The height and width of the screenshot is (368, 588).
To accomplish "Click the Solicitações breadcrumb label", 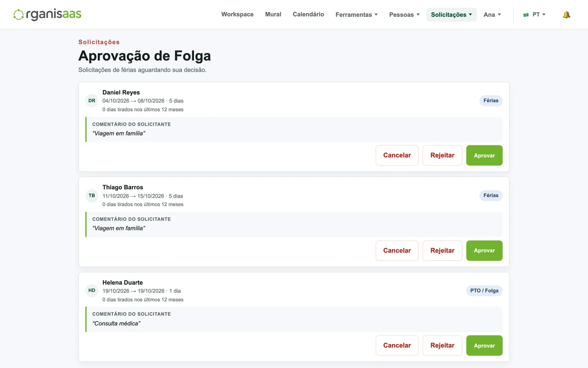I will (x=99, y=42).
